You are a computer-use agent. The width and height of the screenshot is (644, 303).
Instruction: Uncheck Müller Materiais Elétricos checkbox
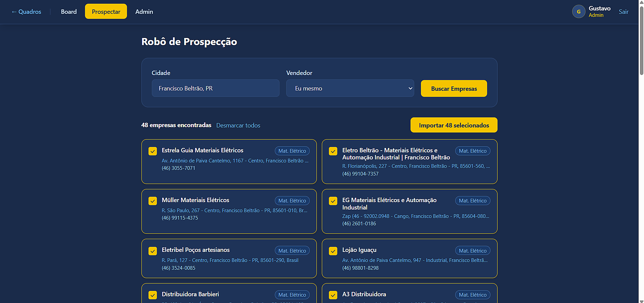click(153, 201)
